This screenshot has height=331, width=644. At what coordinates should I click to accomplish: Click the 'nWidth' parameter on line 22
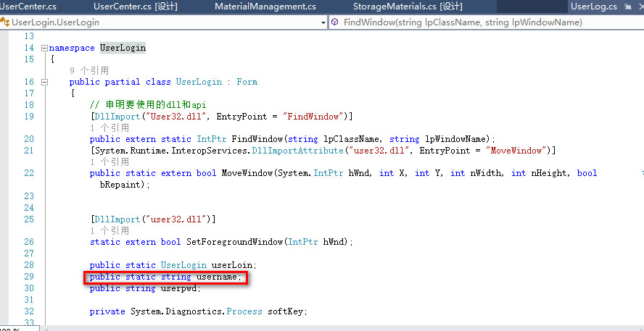[x=485, y=173]
